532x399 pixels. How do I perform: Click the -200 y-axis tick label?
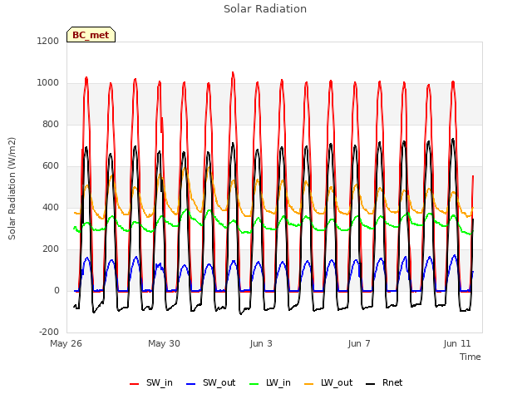49,332
